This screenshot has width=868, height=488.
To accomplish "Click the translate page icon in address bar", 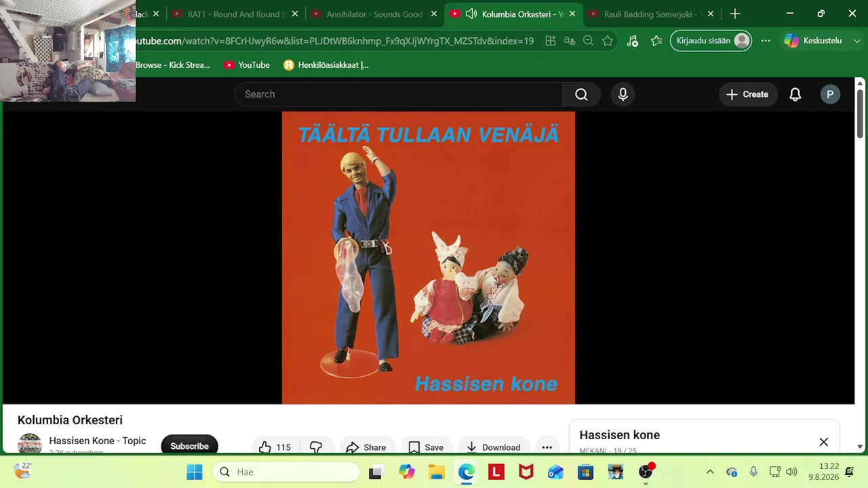I will (x=570, y=41).
